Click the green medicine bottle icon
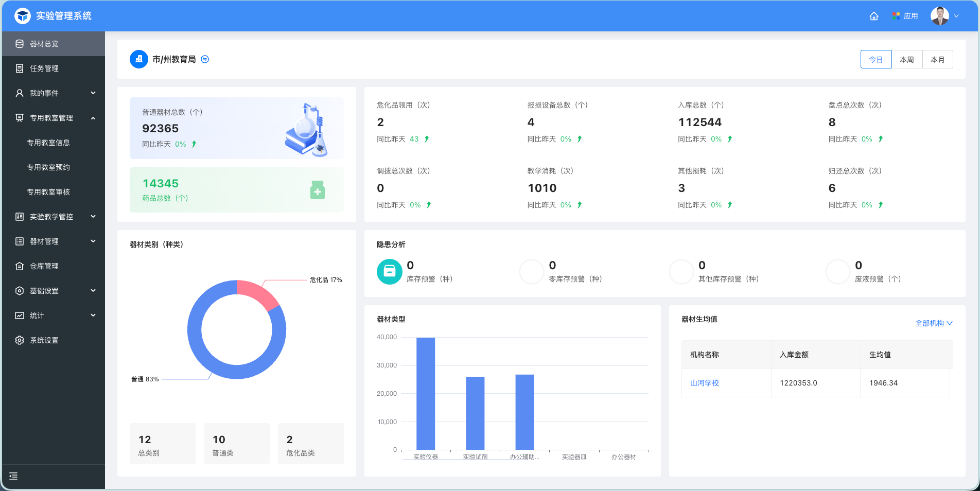 318,190
